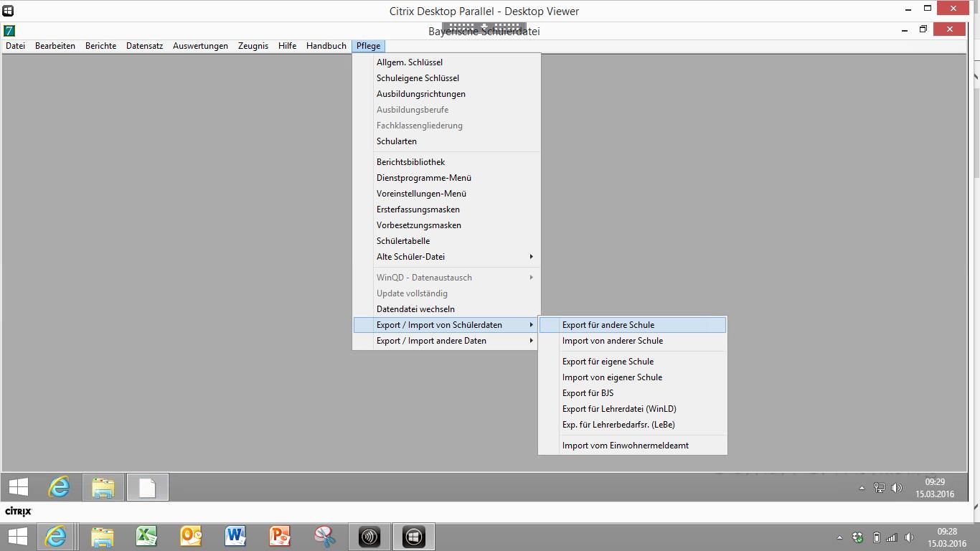980x551 pixels.
Task: Select the Citrix Desktop Viewer taskbar icon
Action: tap(414, 536)
